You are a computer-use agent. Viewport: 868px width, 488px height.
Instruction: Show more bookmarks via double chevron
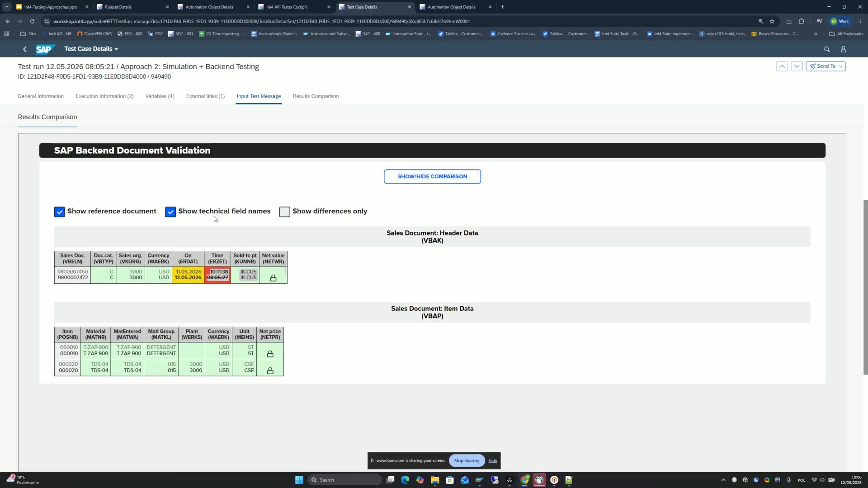[816, 34]
